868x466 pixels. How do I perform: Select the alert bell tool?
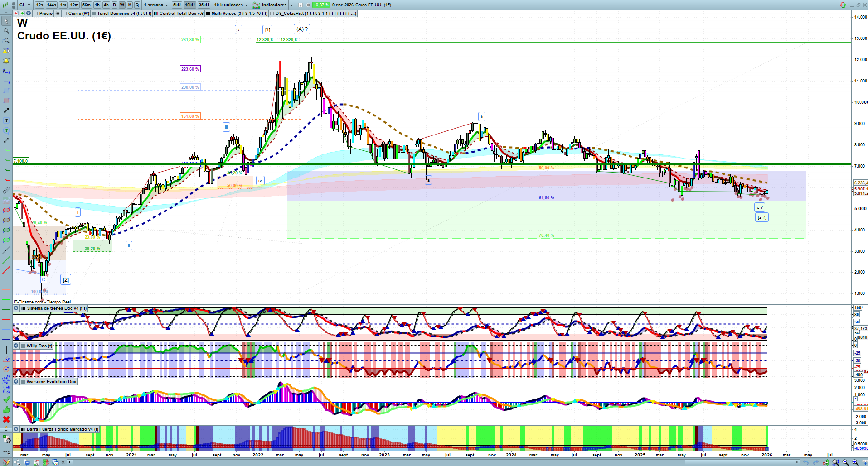click(x=6, y=61)
